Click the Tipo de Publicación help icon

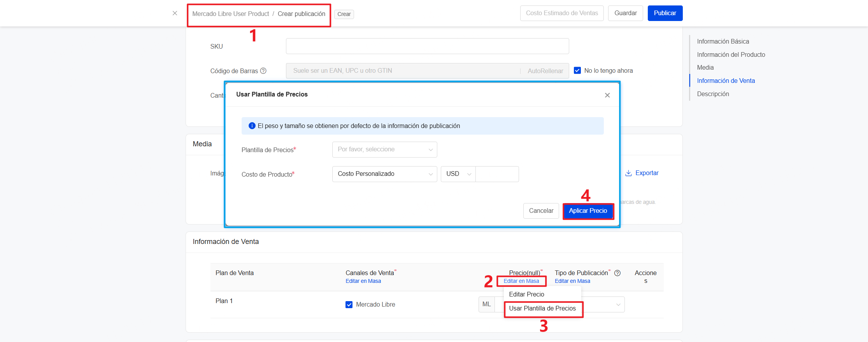point(617,273)
